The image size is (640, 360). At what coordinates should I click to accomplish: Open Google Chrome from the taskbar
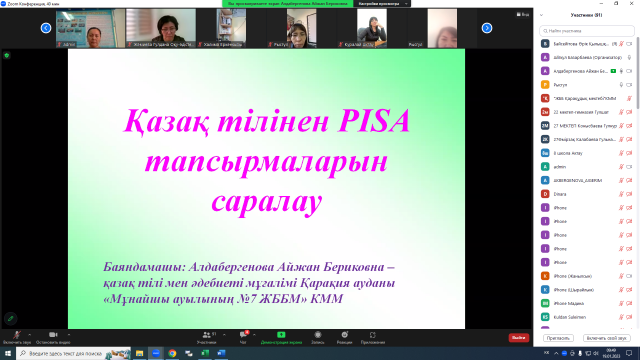[172, 353]
